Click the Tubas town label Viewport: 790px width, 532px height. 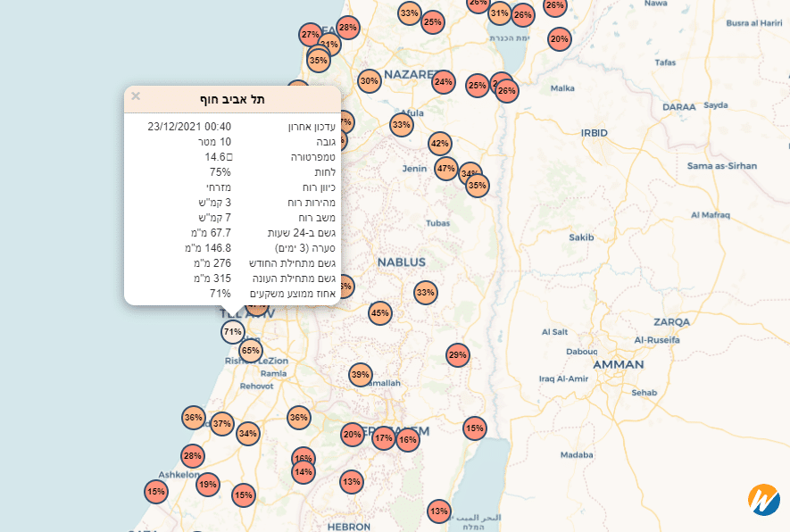point(437,223)
